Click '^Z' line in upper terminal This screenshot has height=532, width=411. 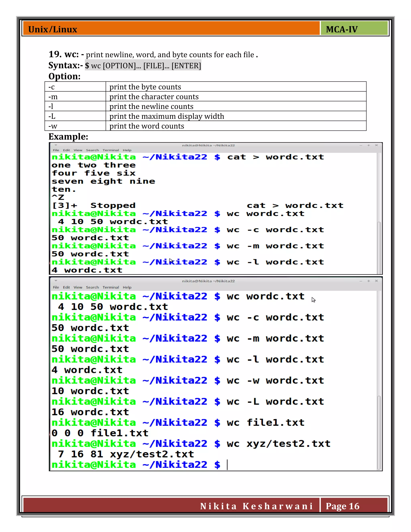pos(58,197)
